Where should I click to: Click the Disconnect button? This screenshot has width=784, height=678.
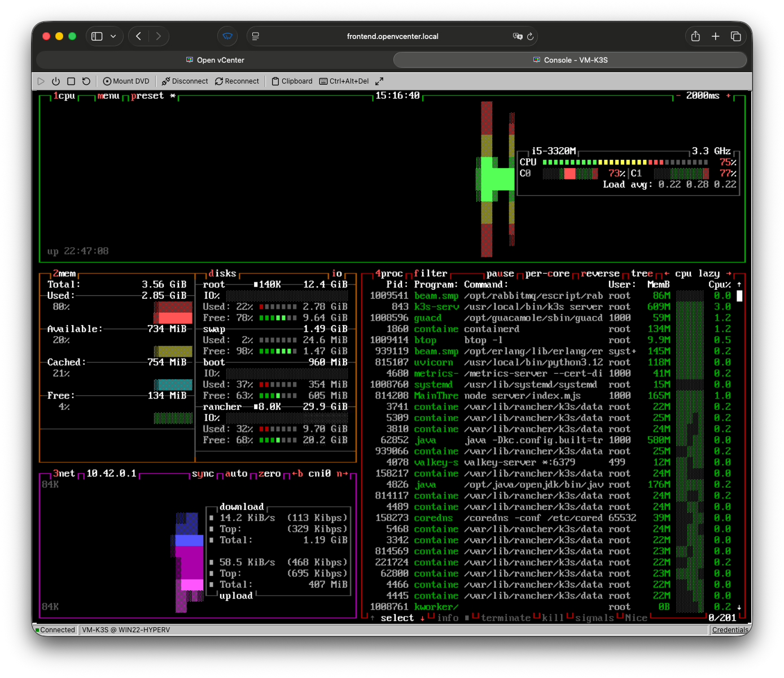(x=185, y=81)
